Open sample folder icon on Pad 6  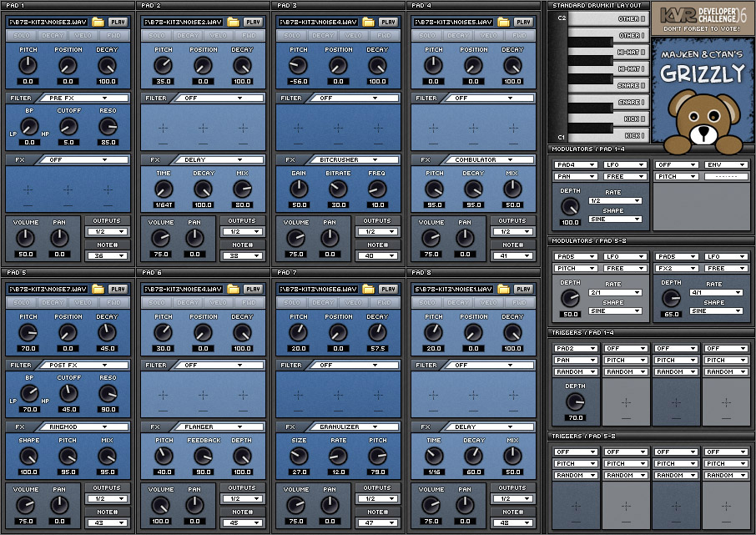[234, 289]
